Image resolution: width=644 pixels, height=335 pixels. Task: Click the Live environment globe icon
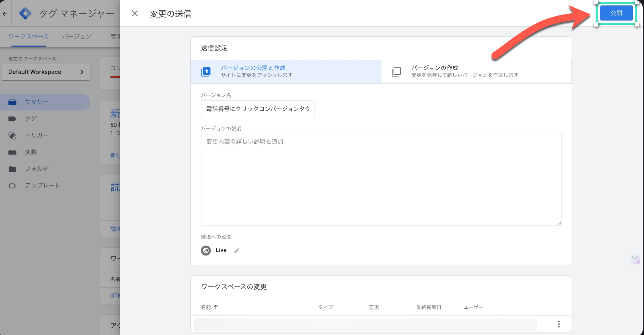[x=206, y=250]
